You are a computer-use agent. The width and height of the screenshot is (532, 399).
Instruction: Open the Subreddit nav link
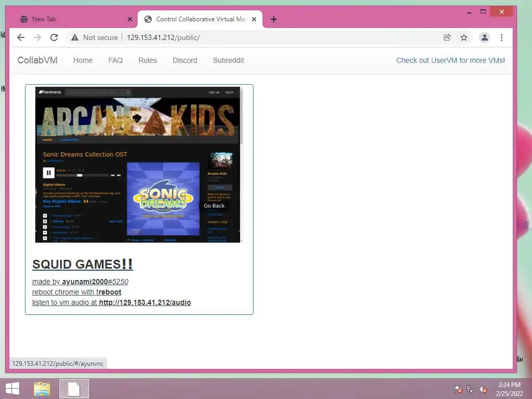tap(229, 60)
